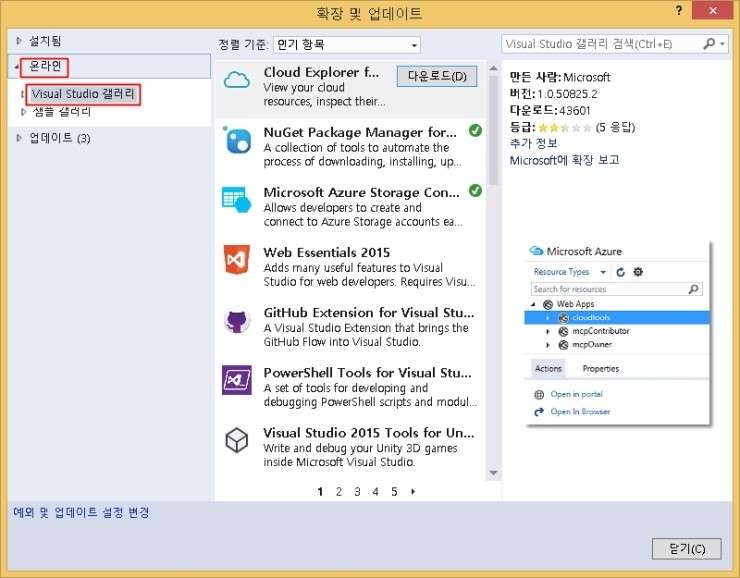Screen dimensions: 740x578
Task: Open the search options dropdown arrow
Action: point(723,44)
